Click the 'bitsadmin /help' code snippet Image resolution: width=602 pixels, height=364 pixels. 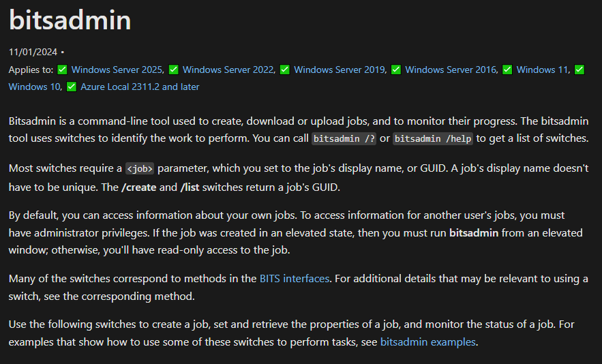[433, 138]
